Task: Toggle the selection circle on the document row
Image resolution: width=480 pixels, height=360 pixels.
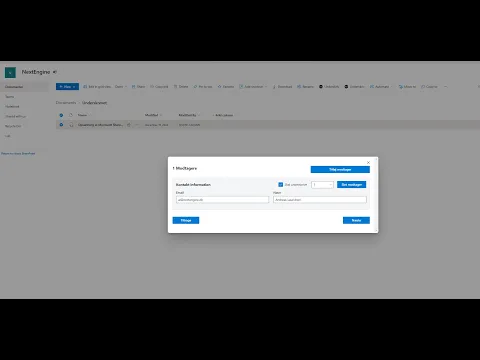Action: click(x=61, y=125)
